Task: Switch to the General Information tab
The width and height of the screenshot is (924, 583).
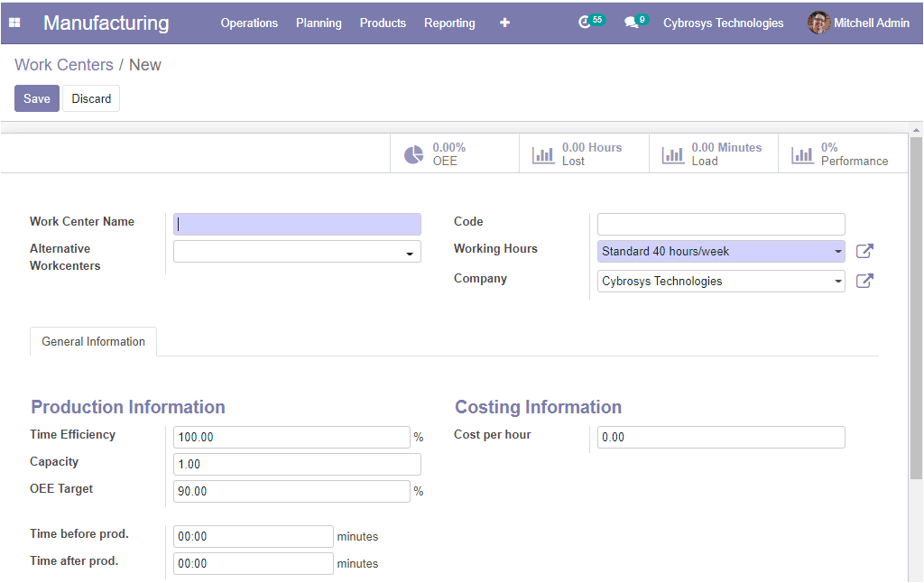Action: click(93, 342)
